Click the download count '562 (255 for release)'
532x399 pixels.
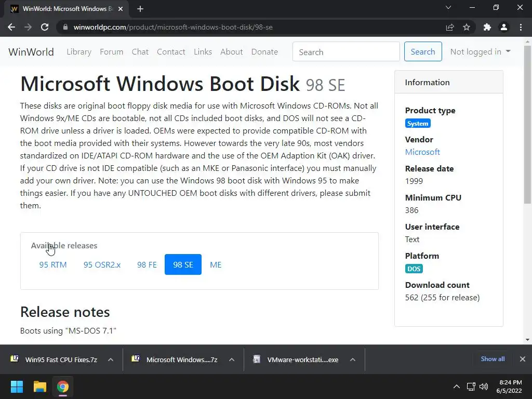[x=443, y=298]
